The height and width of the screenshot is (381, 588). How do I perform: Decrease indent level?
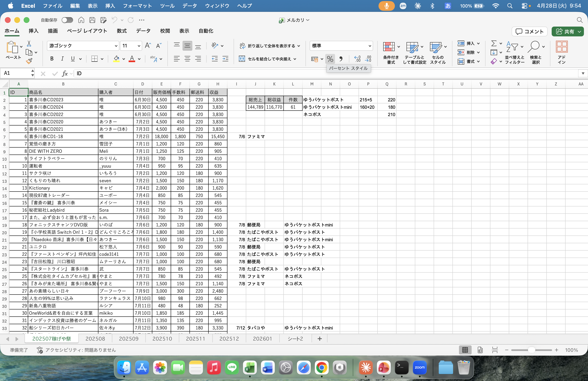[x=215, y=59]
